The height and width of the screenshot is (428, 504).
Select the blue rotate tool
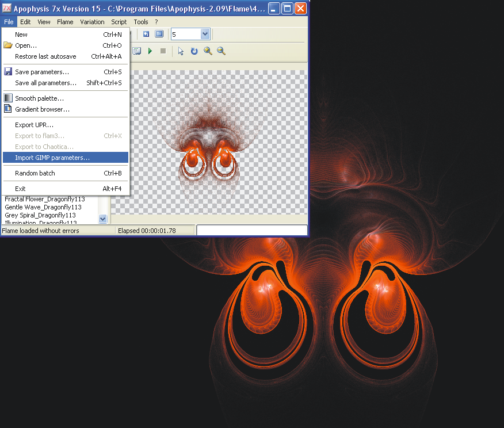point(194,51)
